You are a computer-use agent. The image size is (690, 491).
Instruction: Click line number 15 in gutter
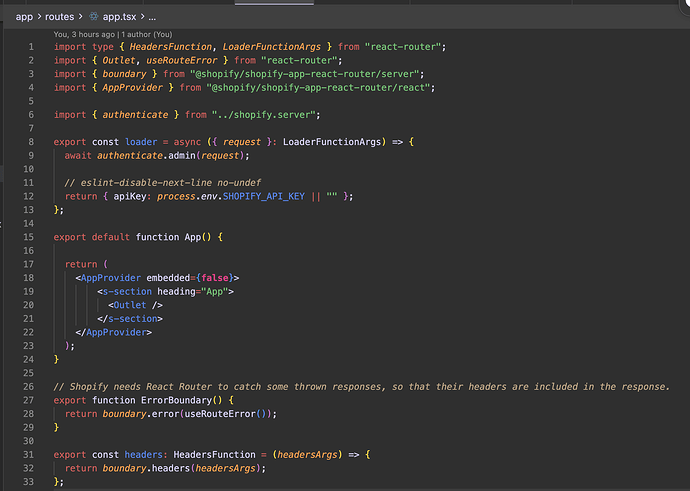(29, 237)
